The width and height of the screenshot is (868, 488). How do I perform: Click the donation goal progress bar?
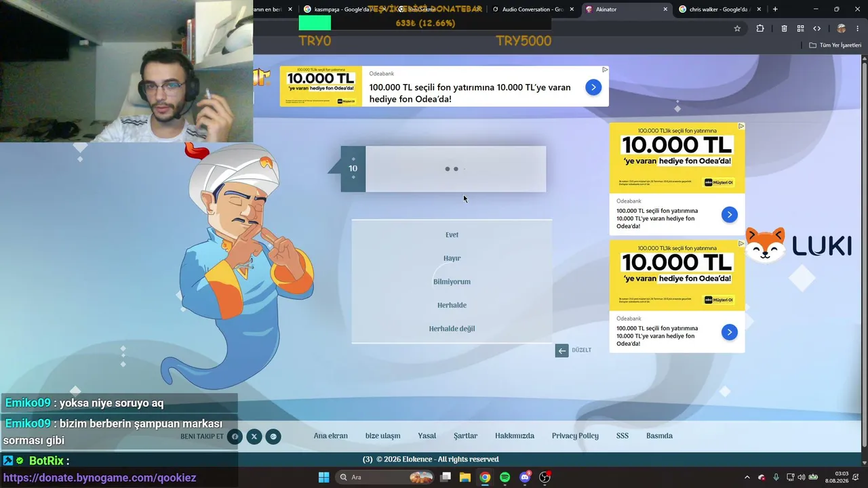[x=425, y=23]
